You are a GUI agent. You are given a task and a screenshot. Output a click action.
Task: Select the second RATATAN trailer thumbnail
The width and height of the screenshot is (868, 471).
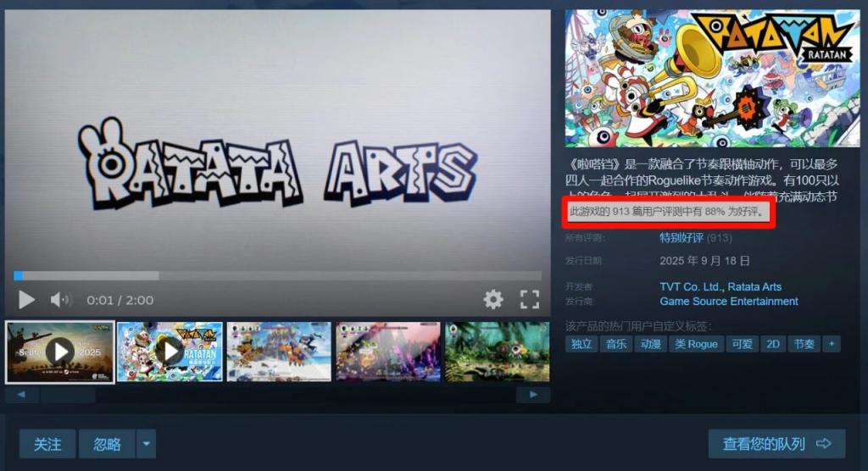click(x=170, y=352)
